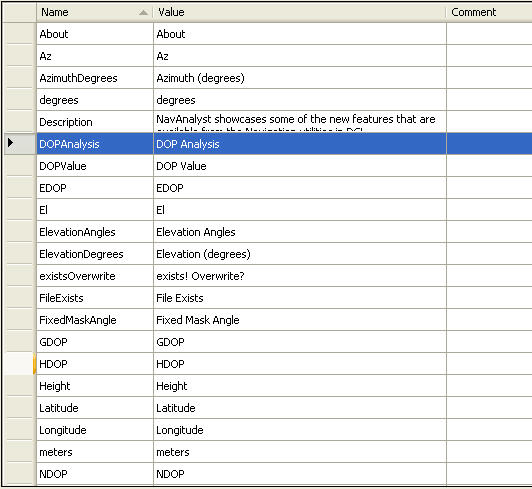The height and width of the screenshot is (489, 532).
Task: Select the 'meters' name cell
Action: click(x=95, y=452)
